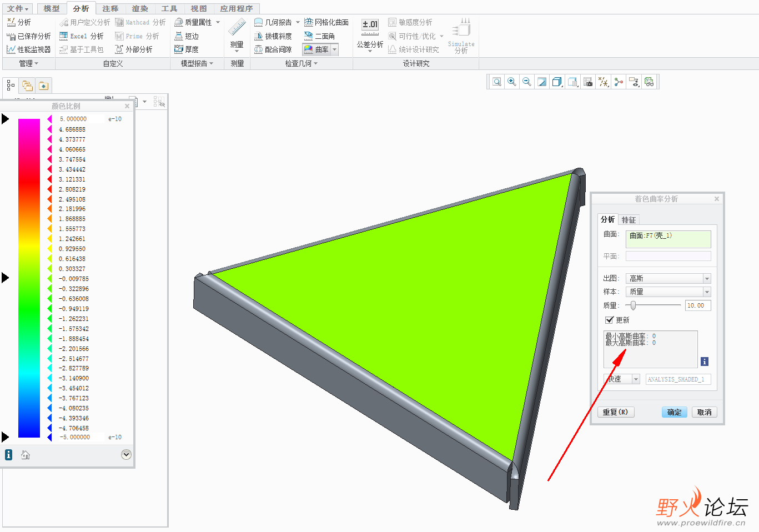Click the 曲面 surface collector field

pos(668,239)
